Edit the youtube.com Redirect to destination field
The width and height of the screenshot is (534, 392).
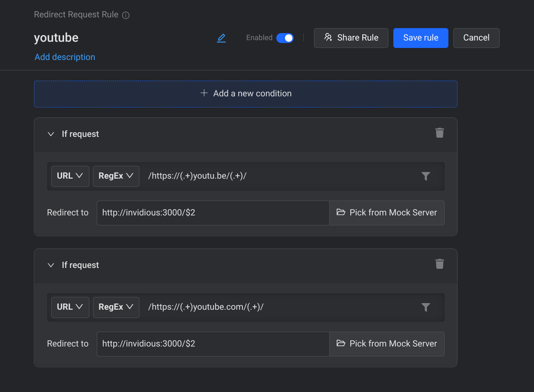[213, 344]
